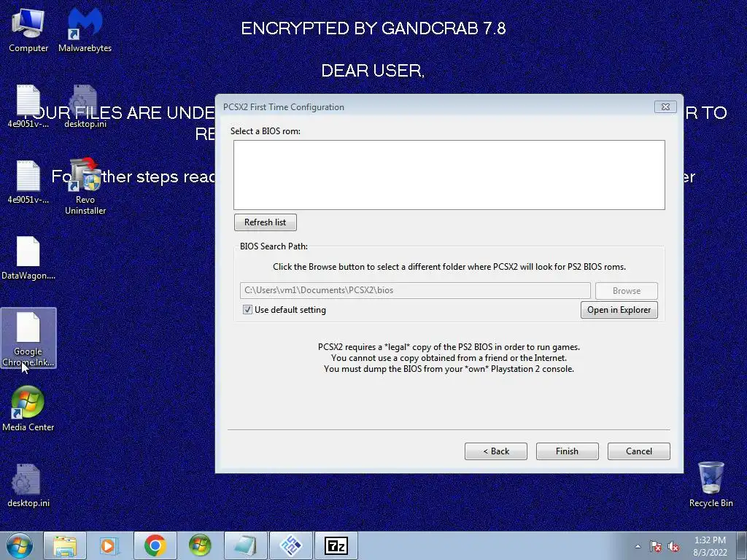This screenshot has width=747, height=560.
Task: Launch Malwarebytes from the desktop
Action: (x=85, y=29)
